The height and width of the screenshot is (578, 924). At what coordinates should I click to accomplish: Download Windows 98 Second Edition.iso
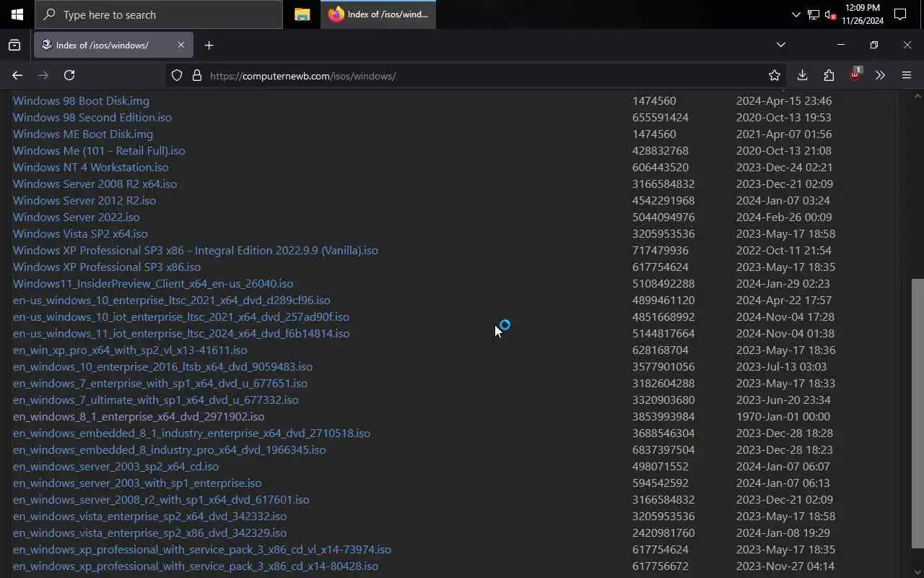(92, 118)
